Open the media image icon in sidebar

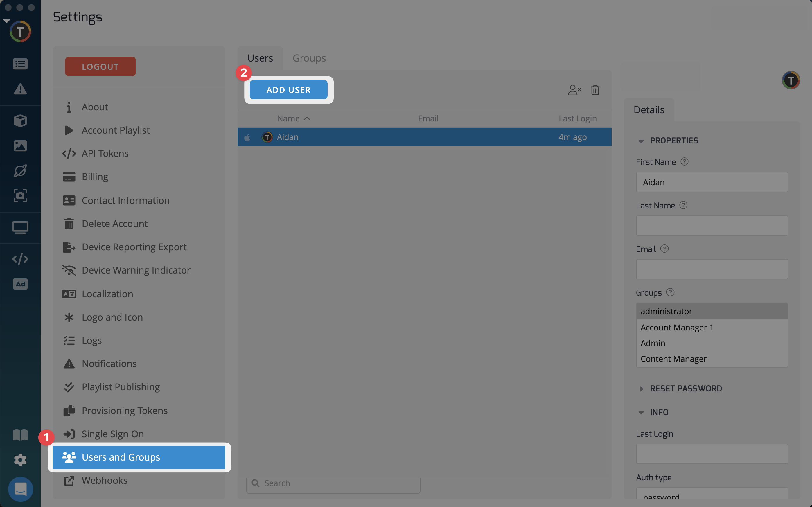20,145
